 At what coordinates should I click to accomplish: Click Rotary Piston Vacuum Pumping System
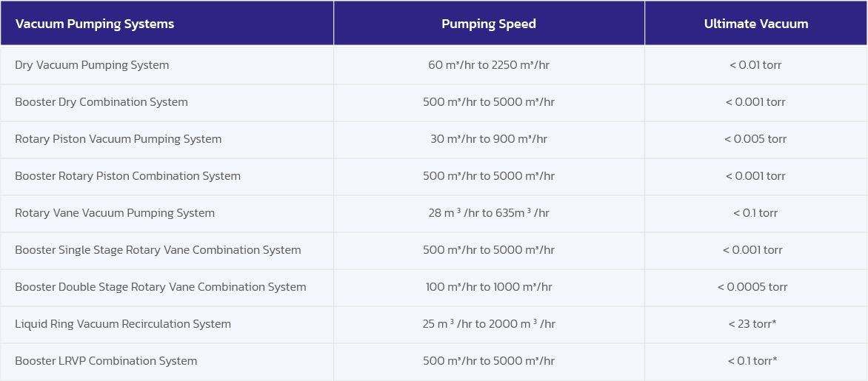pos(118,139)
